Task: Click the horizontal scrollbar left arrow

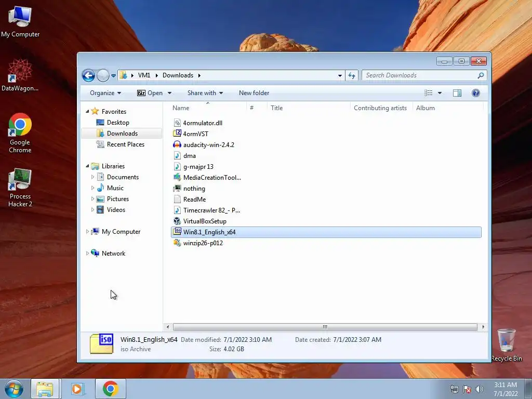Action: click(168, 327)
